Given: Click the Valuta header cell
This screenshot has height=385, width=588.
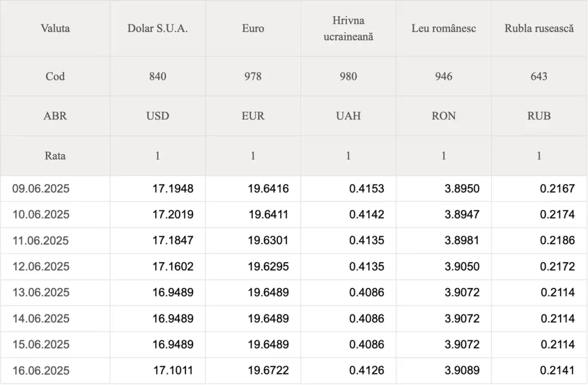Looking at the screenshot, I should 55,29.
